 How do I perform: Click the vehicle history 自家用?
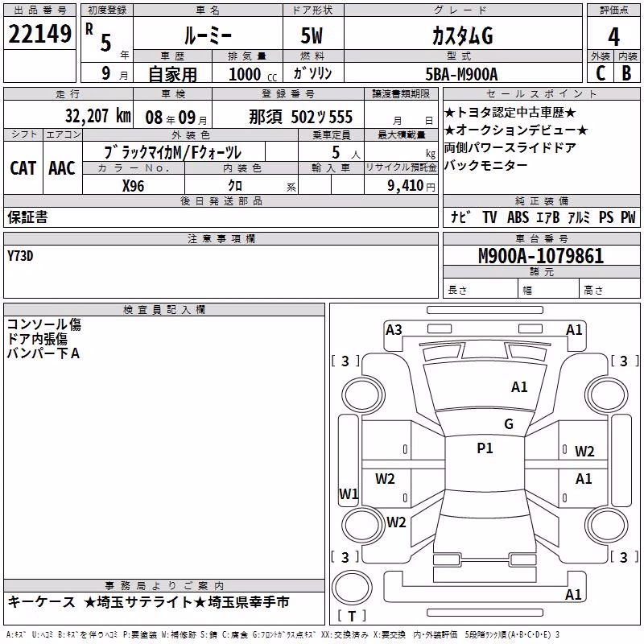[x=172, y=74]
